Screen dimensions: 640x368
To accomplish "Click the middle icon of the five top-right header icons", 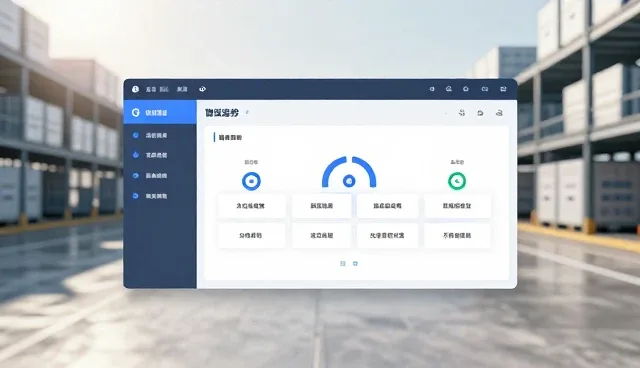I will pos(466,89).
